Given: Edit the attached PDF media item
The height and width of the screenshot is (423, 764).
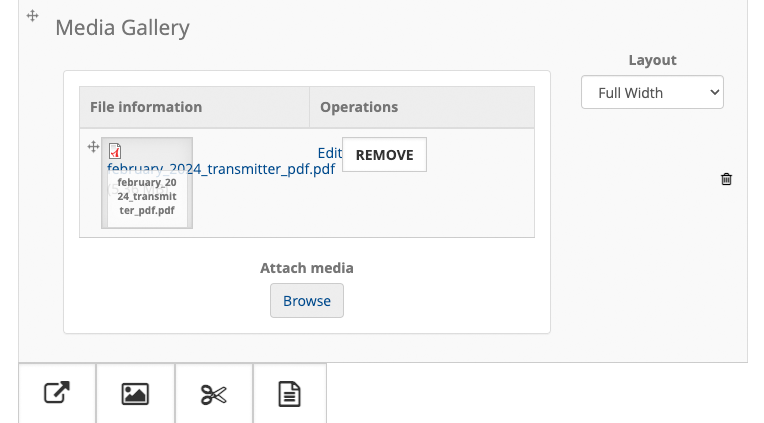Looking at the screenshot, I should click(x=329, y=153).
